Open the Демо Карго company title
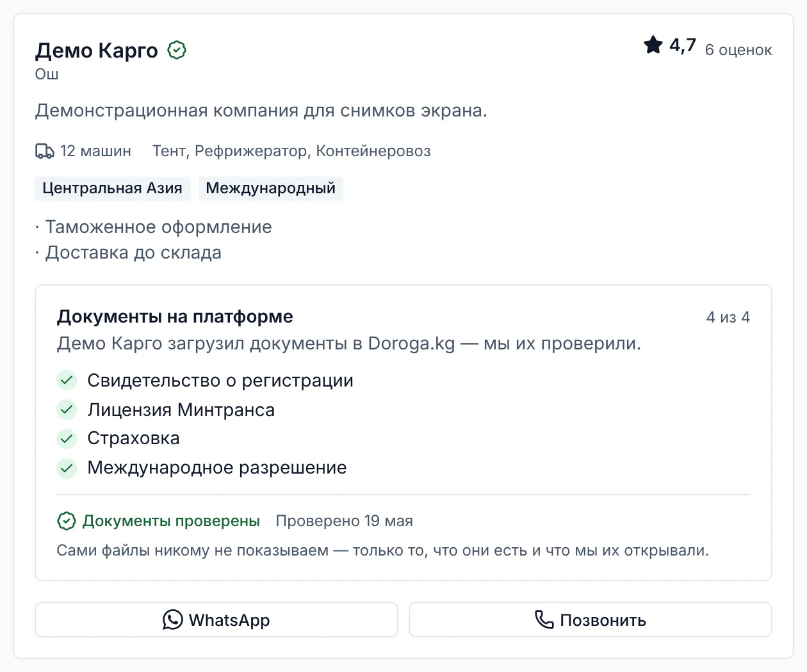Screen dimensions: 807x672 click(x=97, y=50)
